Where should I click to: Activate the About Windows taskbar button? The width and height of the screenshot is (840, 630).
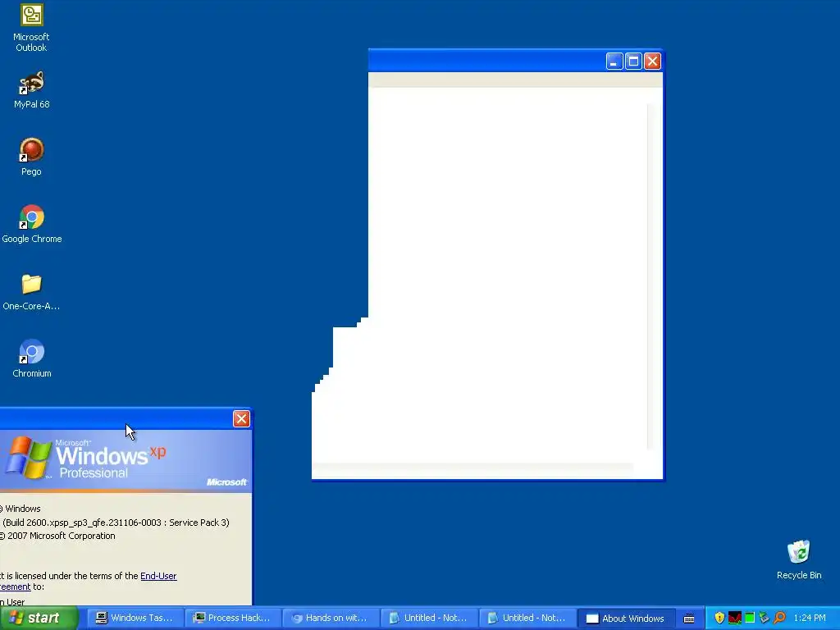[x=625, y=619]
